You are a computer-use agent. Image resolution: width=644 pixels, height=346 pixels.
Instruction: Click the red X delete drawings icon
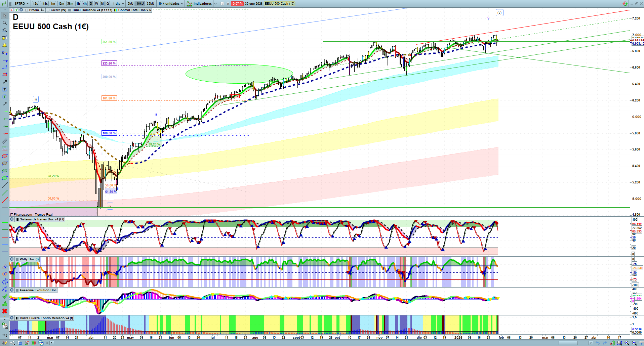(x=5, y=311)
